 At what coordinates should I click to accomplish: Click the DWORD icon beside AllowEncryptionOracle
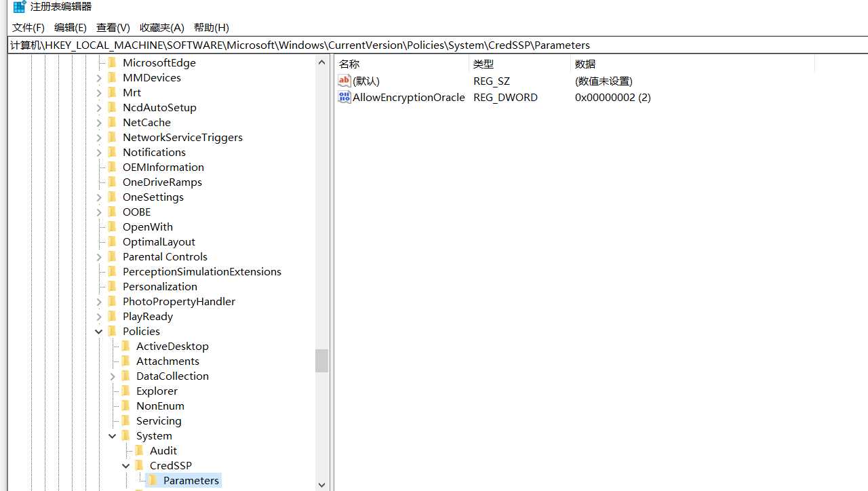click(344, 97)
